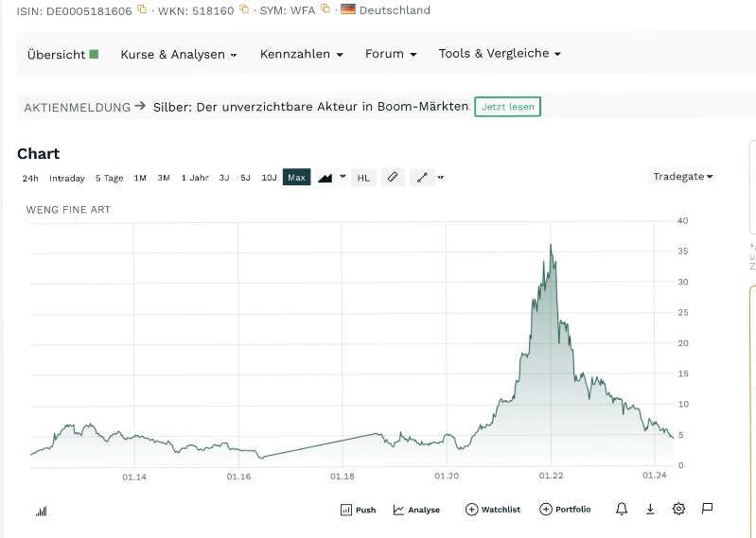The width and height of the screenshot is (756, 538).
Task: Expand the line drawing tool dropdown
Action: pyautogui.click(x=440, y=177)
